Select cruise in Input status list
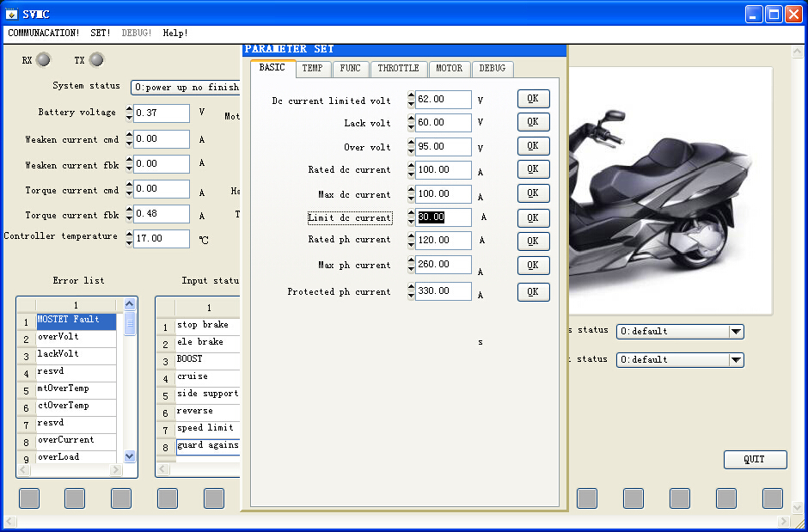The height and width of the screenshot is (532, 808). 208,378
